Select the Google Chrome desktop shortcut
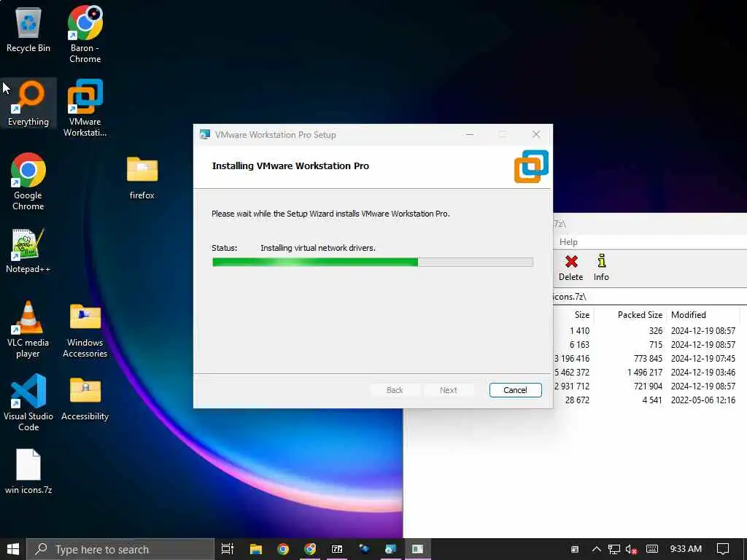This screenshot has height=560, width=747. 28,182
